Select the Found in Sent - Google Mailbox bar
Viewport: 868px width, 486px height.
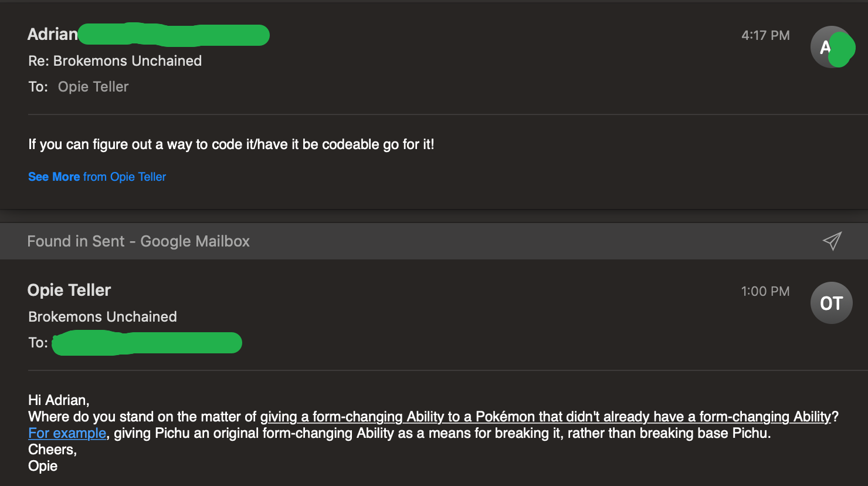tap(138, 241)
